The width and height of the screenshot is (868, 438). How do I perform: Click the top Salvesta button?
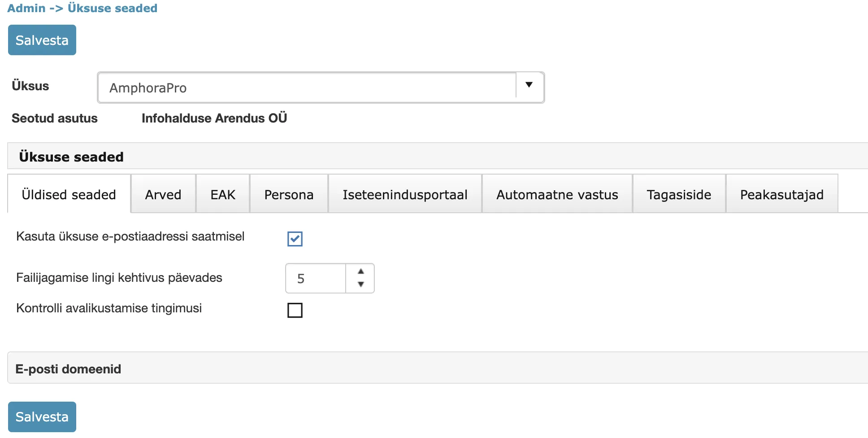[42, 40]
